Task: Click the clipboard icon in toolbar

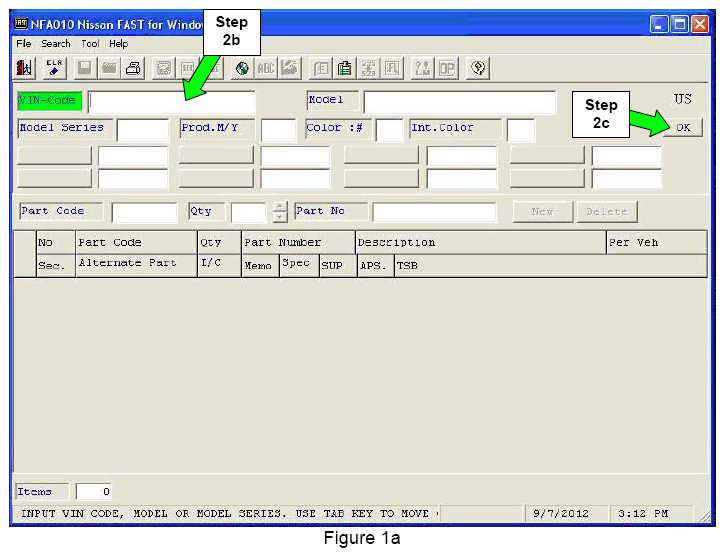Action: [345, 68]
